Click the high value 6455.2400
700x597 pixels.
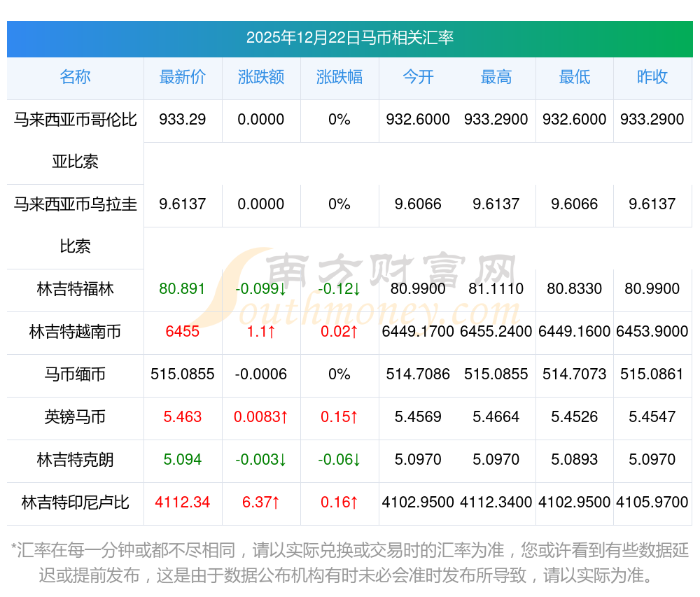tap(496, 332)
